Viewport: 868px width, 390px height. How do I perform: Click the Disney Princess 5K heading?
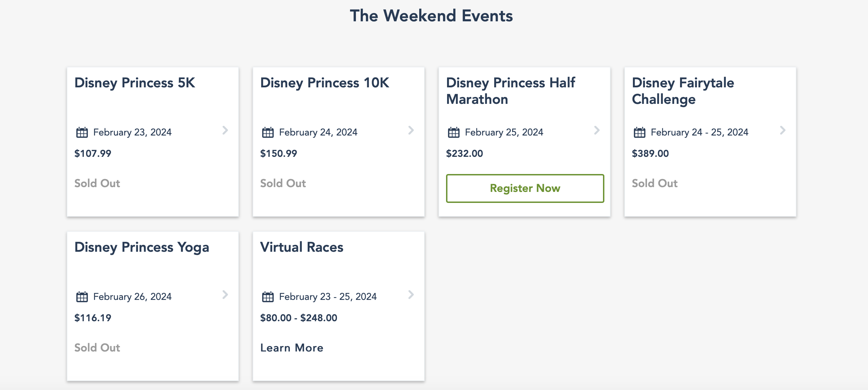click(135, 83)
